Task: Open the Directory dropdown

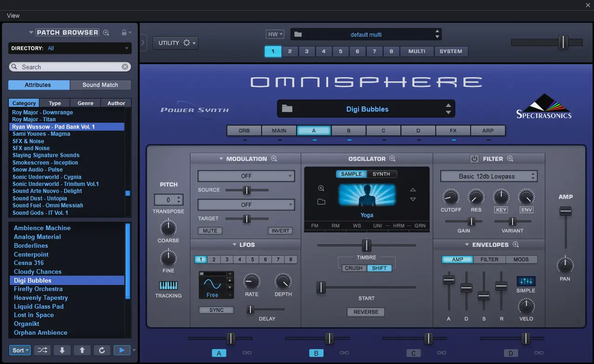Action: (70, 48)
